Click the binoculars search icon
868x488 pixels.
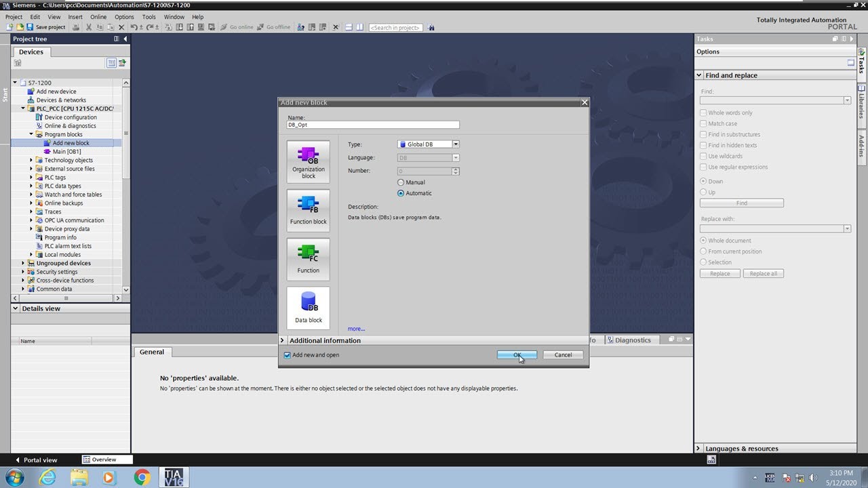click(x=431, y=28)
